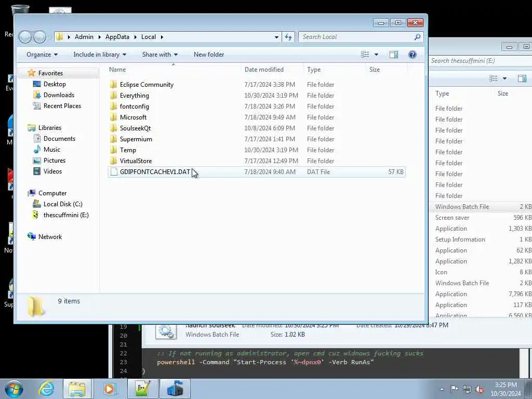Click the network tray icon
The width and height of the screenshot is (532, 399).
(467, 390)
